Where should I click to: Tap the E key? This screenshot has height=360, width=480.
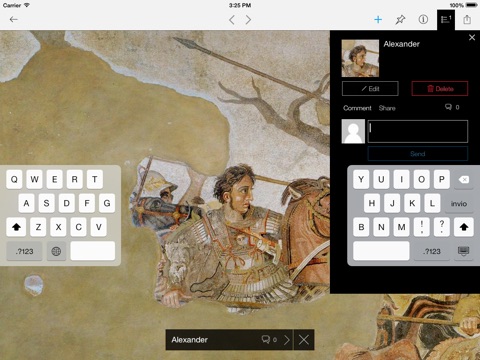tap(55, 179)
